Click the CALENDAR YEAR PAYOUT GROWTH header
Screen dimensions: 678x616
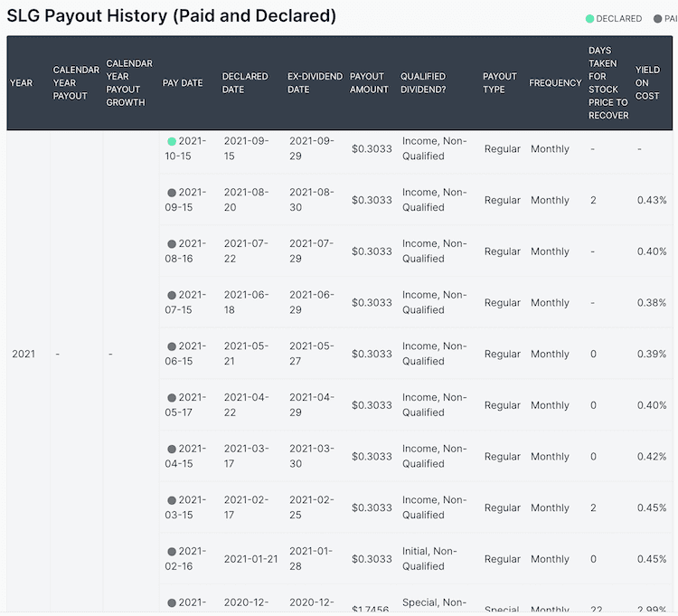(x=129, y=82)
